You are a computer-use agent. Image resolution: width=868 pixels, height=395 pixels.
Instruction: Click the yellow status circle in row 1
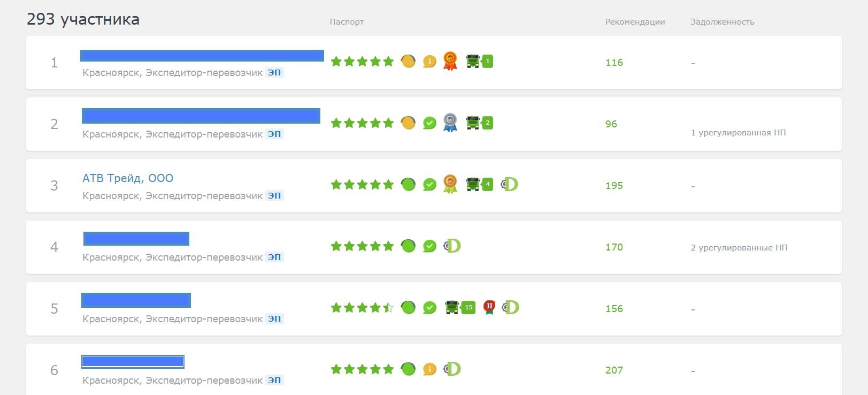tap(408, 61)
